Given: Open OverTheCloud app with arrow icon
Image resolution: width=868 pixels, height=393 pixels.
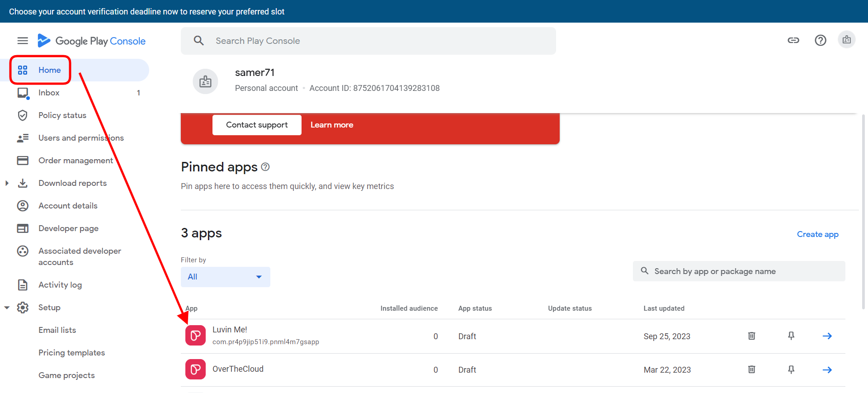Looking at the screenshot, I should coord(827,370).
